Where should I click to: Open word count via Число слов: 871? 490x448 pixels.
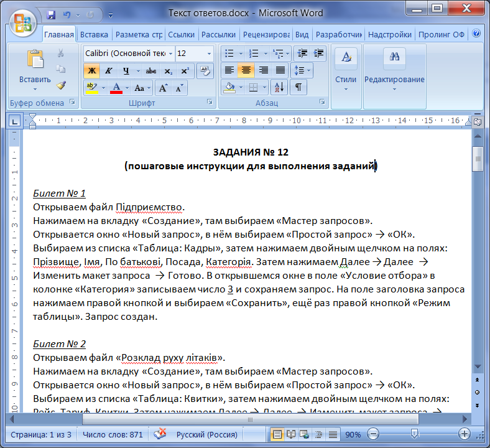point(113,434)
